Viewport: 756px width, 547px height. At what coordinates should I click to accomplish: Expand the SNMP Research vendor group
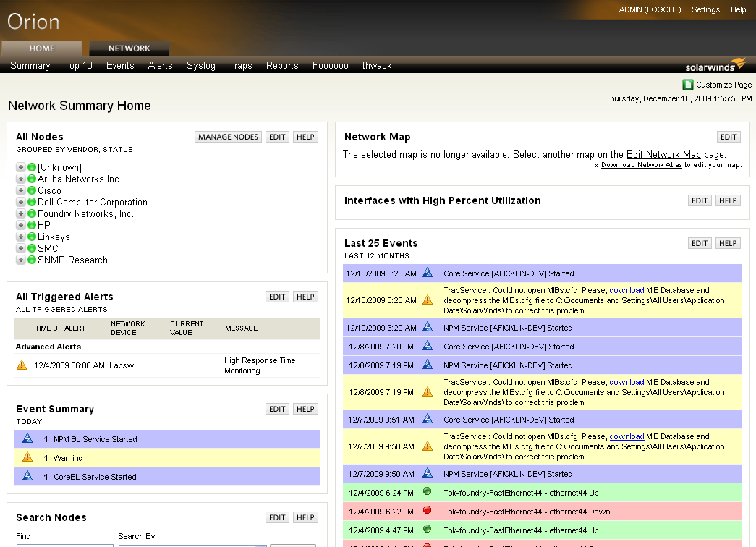[x=21, y=260]
